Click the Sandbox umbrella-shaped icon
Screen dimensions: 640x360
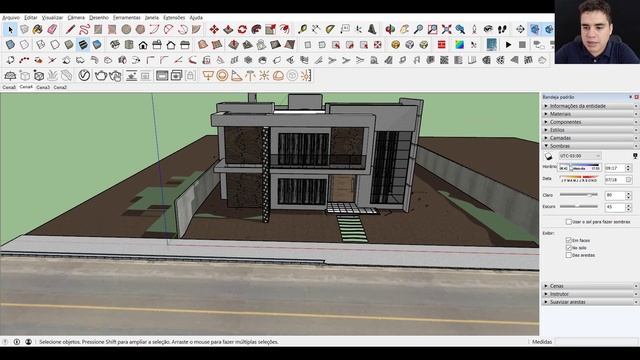tap(10, 76)
